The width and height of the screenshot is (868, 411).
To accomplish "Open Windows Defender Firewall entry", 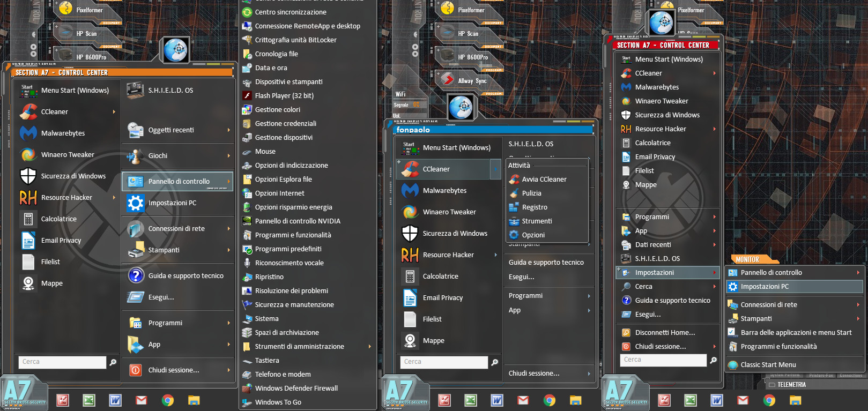I will point(296,388).
